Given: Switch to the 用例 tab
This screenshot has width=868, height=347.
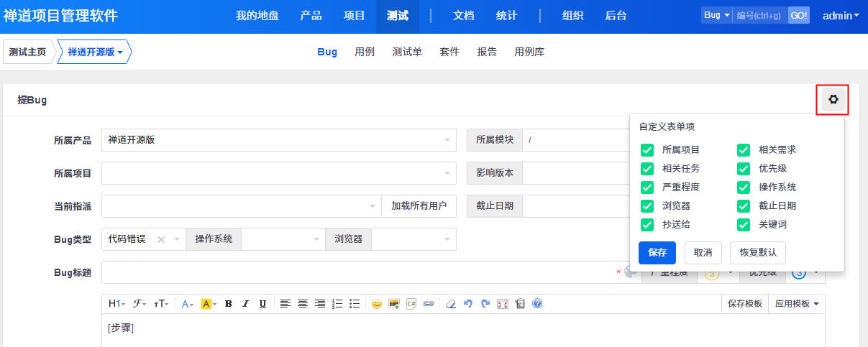Looking at the screenshot, I should click(365, 52).
